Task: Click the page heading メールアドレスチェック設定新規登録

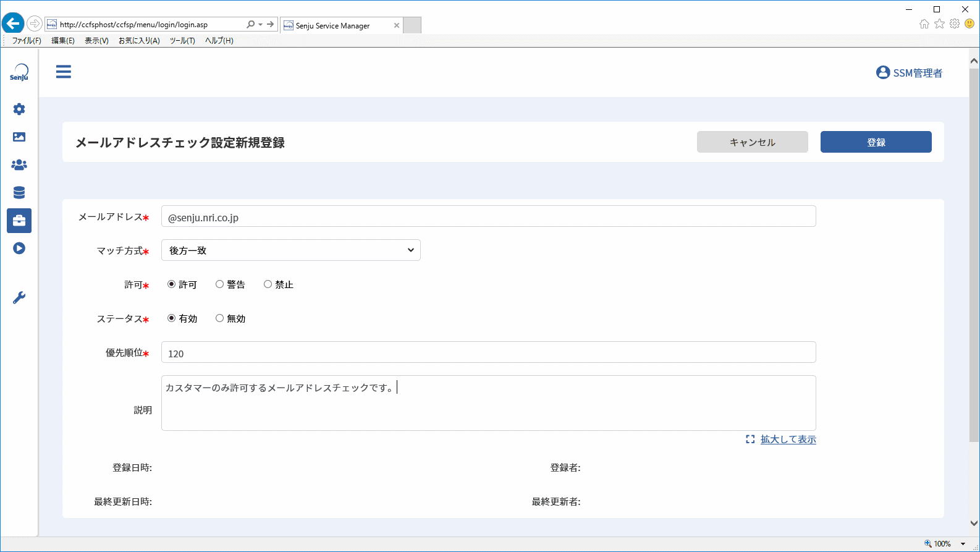Action: coord(180,143)
